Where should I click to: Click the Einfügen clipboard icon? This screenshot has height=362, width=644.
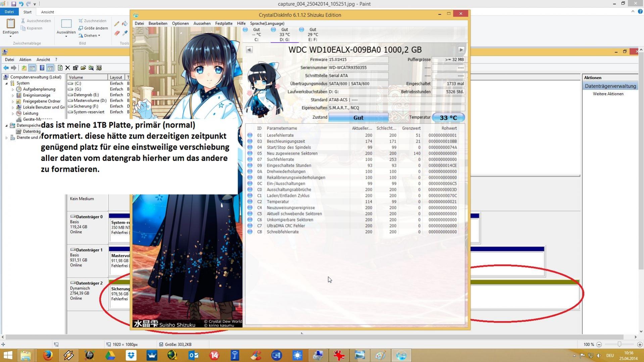pyautogui.click(x=10, y=23)
